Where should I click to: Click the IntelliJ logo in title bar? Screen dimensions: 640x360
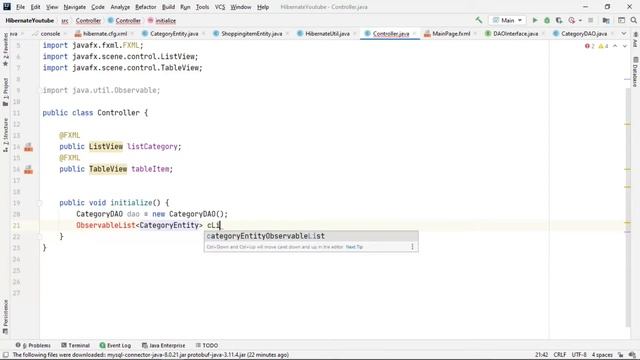pyautogui.click(x=7, y=7)
